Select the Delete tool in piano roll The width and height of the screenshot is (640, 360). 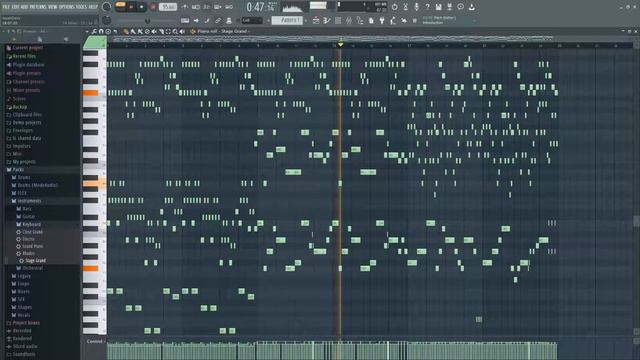click(147, 31)
